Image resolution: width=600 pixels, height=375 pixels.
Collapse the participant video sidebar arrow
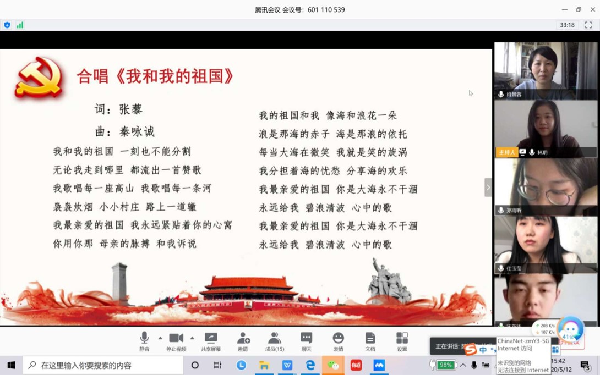point(488,188)
